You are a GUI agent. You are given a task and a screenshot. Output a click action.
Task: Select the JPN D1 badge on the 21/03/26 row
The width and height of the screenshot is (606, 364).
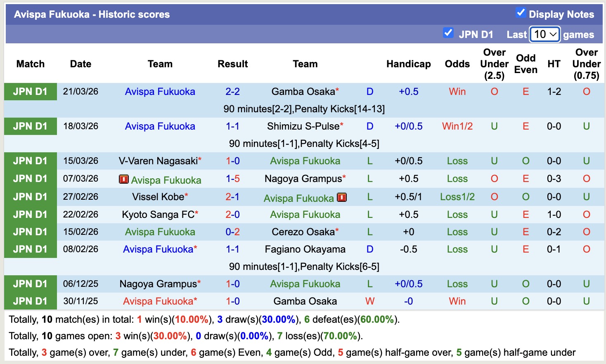click(x=30, y=91)
